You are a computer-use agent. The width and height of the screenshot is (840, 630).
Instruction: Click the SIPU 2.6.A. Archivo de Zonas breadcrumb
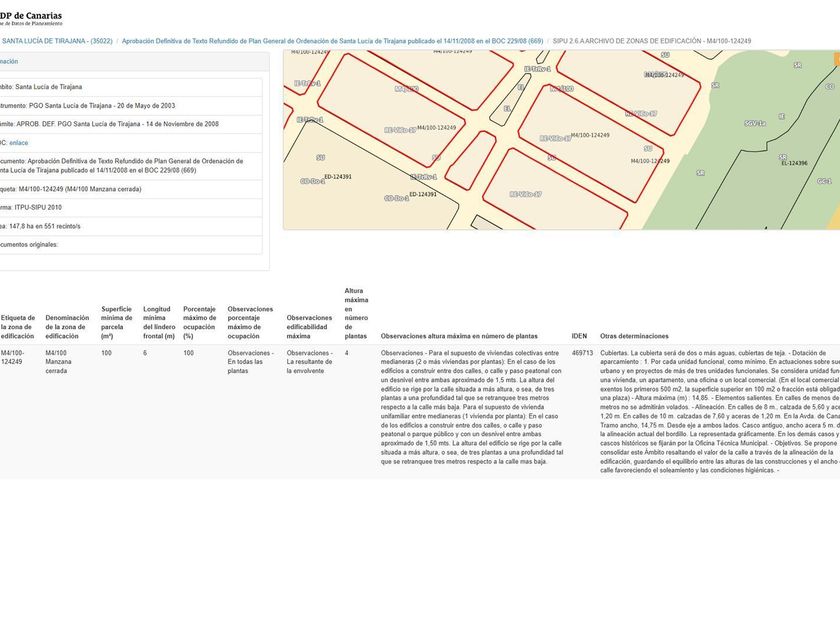[651, 41]
